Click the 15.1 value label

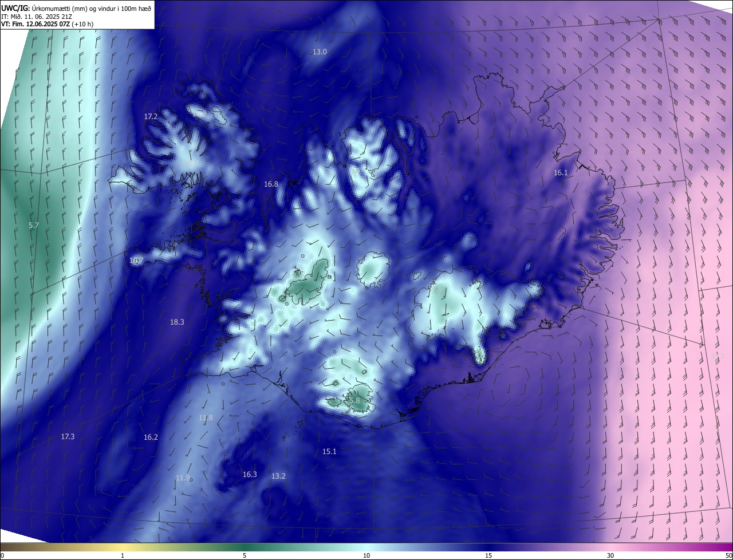[329, 452]
